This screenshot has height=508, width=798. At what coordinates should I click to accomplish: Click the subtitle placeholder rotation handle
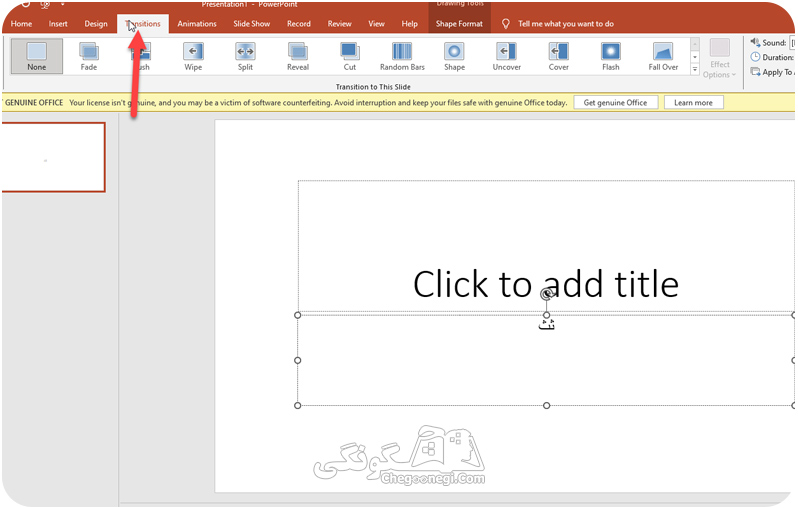point(546,293)
